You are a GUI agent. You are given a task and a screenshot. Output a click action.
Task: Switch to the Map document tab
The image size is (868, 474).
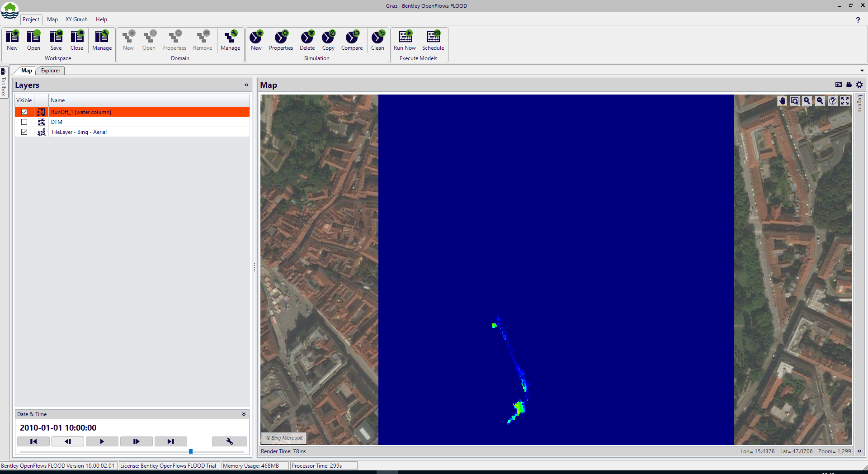pyautogui.click(x=27, y=71)
